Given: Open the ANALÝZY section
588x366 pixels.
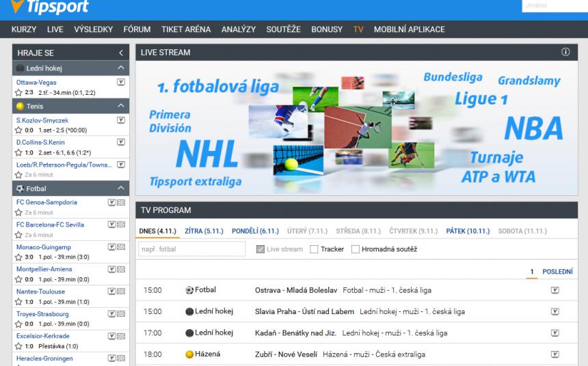Looking at the screenshot, I should click(239, 29).
